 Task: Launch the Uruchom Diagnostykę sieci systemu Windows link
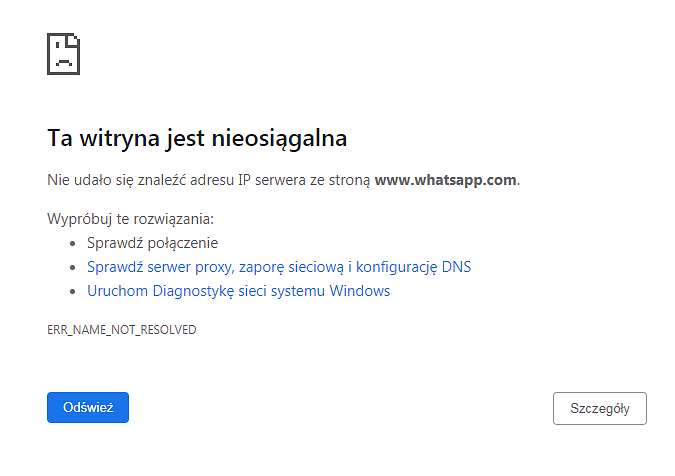(x=238, y=291)
